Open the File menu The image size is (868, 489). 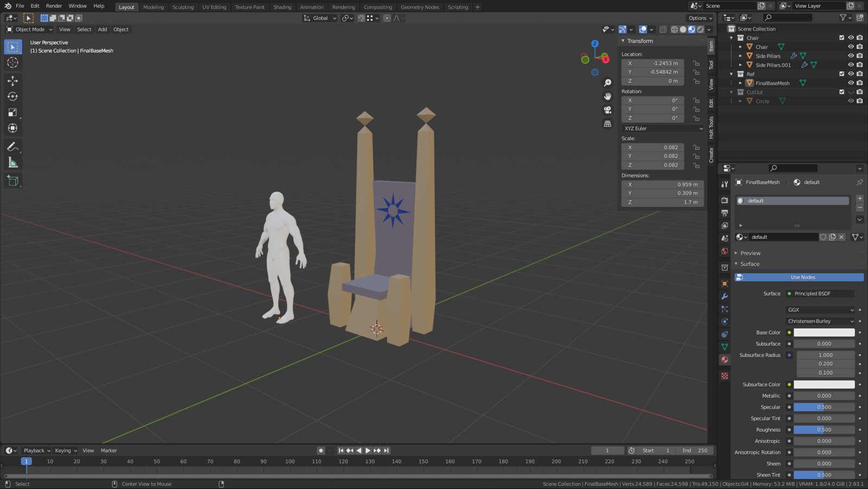point(20,6)
